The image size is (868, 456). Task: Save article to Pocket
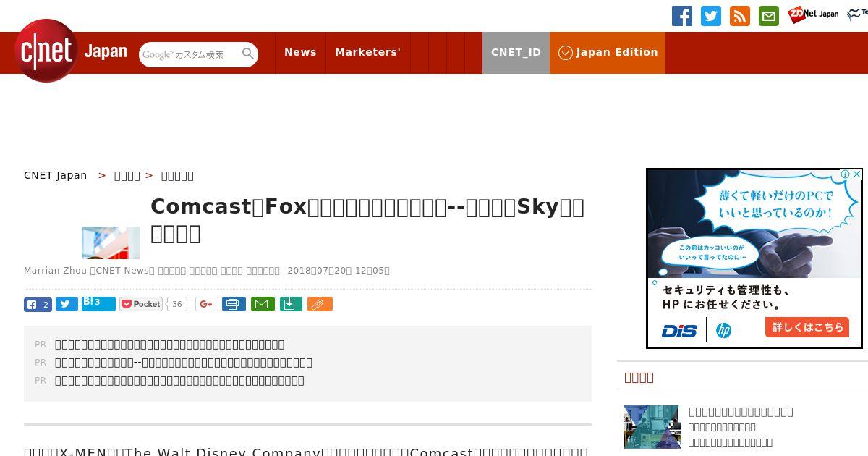pyautogui.click(x=141, y=304)
